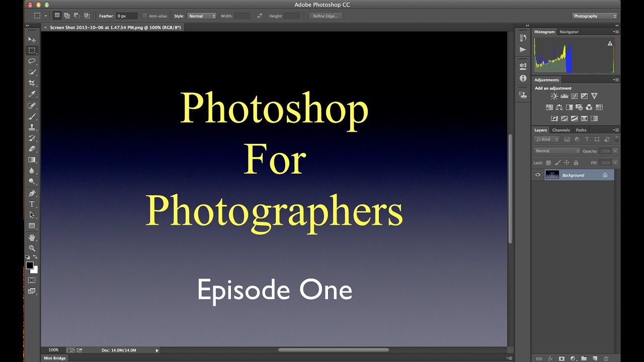Choose Subtract from selection mode
The height and width of the screenshot is (362, 644).
pyautogui.click(x=76, y=16)
